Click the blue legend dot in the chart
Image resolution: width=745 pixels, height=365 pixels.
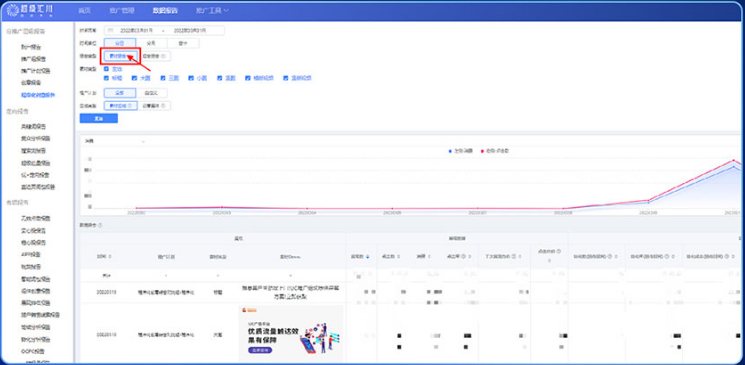pyautogui.click(x=450, y=151)
